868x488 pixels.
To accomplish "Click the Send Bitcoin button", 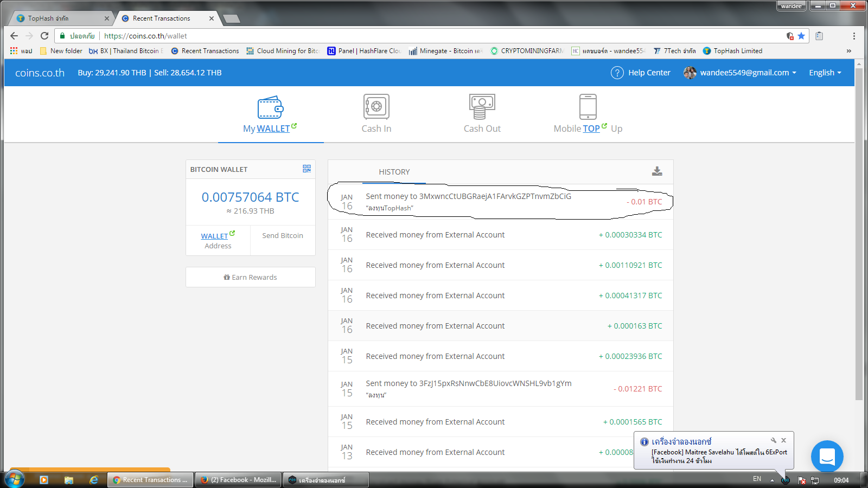I will 283,235.
